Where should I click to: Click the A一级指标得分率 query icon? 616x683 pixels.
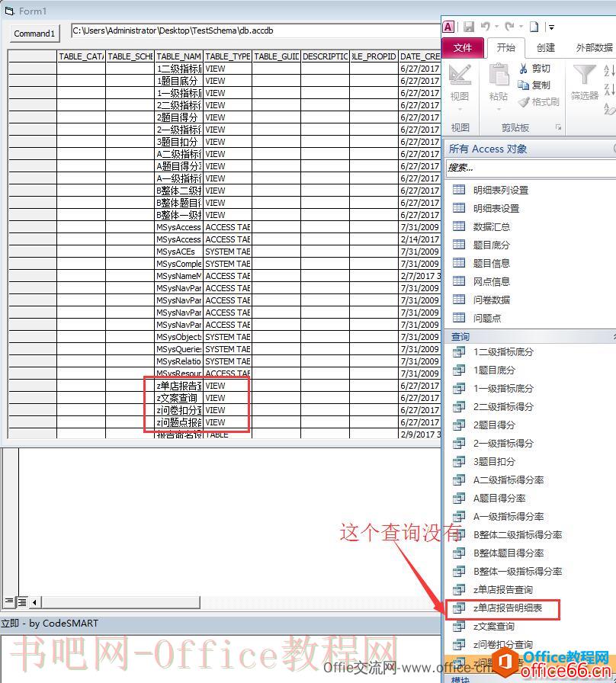tap(459, 517)
